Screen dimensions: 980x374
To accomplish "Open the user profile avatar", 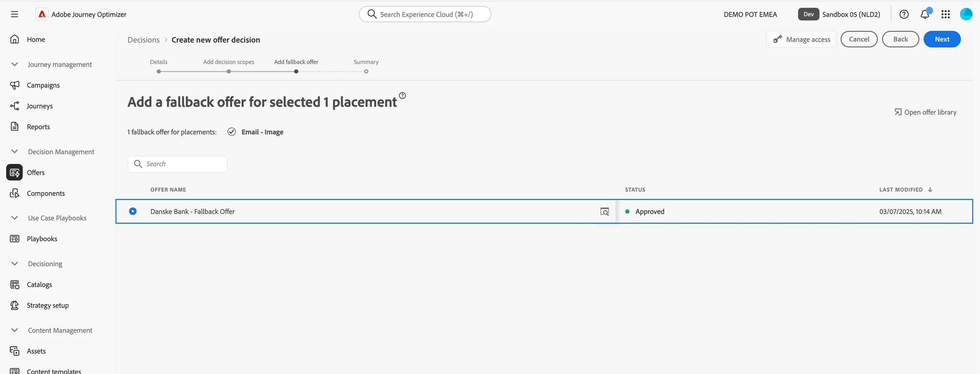I will [966, 14].
